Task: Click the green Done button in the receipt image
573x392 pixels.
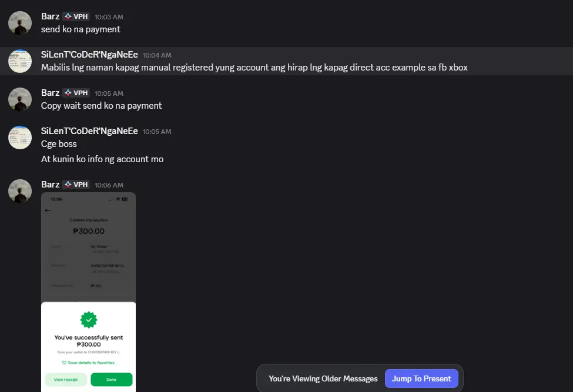Action: (x=112, y=380)
